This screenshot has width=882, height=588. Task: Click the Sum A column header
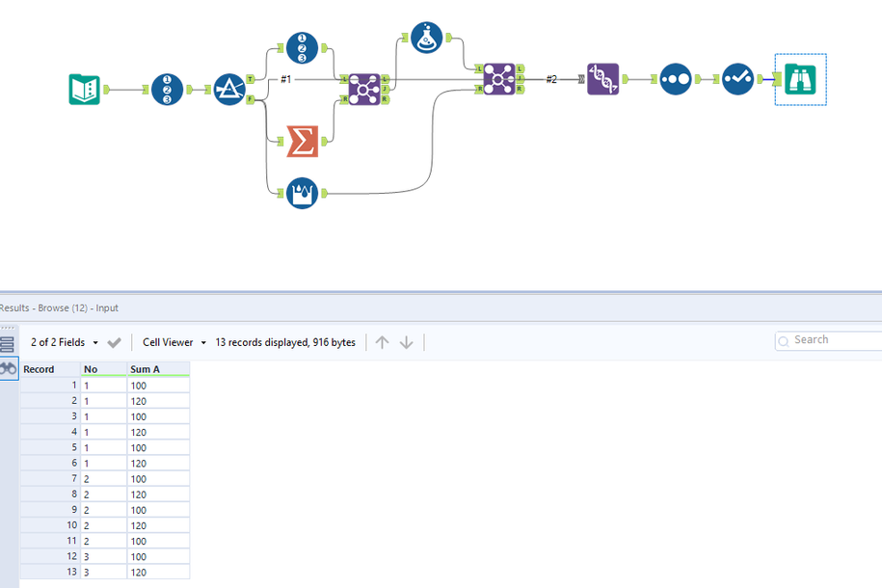coord(159,369)
